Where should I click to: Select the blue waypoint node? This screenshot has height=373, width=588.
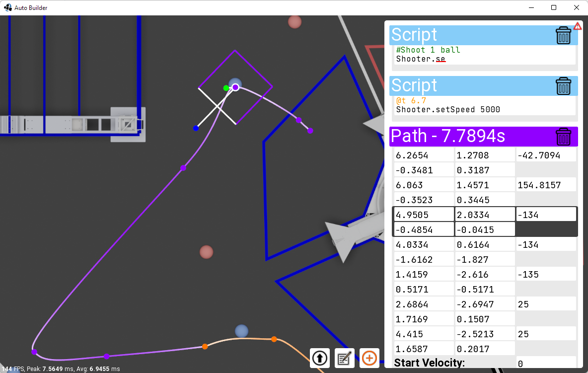click(x=196, y=128)
